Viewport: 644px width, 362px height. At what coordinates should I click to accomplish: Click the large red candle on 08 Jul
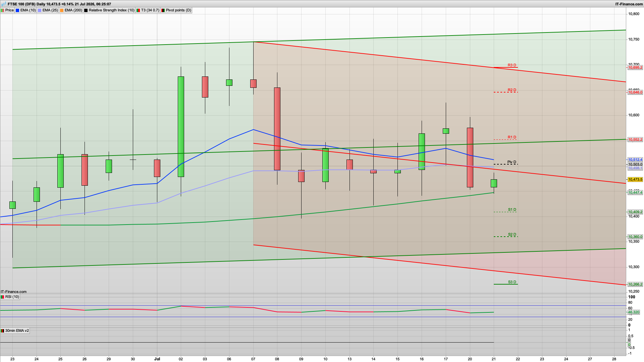click(277, 129)
